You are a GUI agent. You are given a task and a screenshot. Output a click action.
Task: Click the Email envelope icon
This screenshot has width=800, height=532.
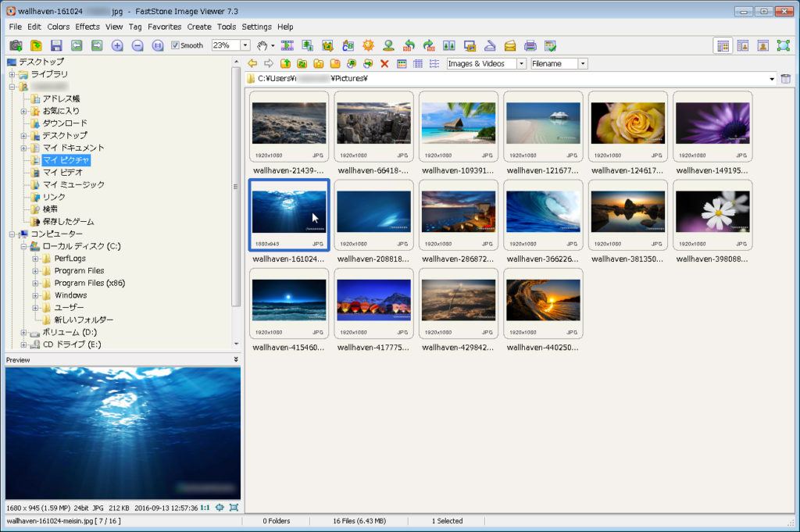tap(509, 46)
